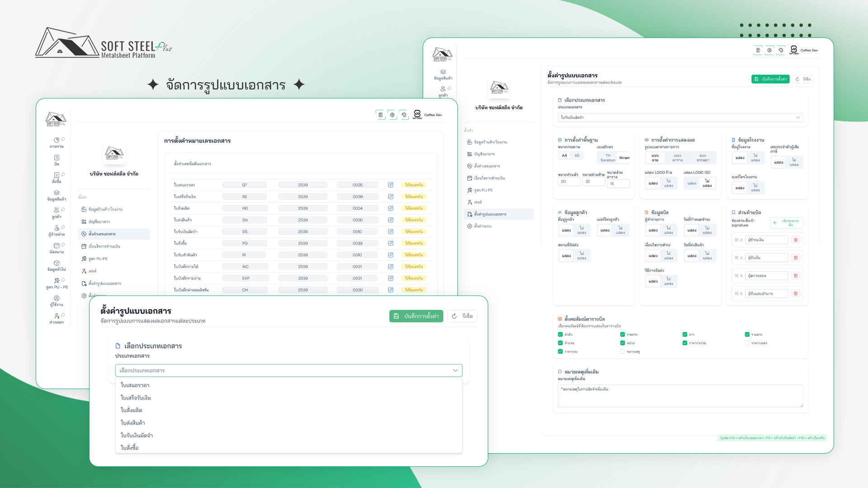Open the เลือกประเภทเอกสาร dropdown chevron
The width and height of the screenshot is (868, 488).
click(455, 371)
